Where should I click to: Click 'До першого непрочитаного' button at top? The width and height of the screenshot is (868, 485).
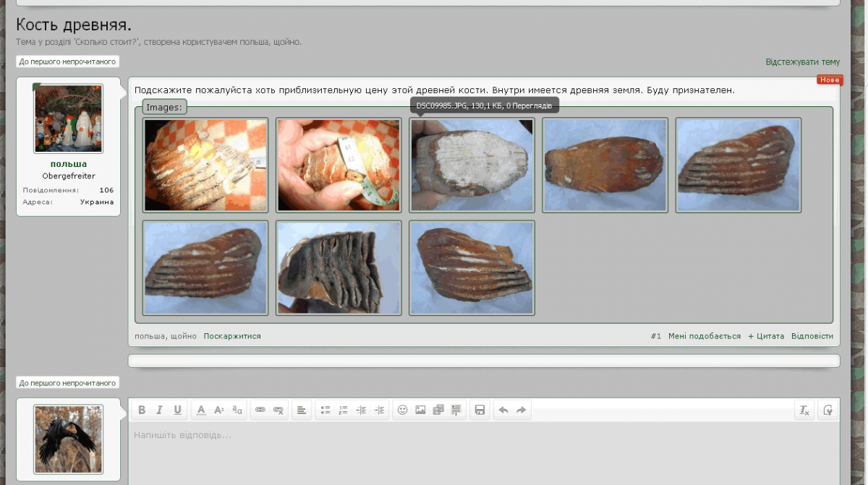pos(67,61)
